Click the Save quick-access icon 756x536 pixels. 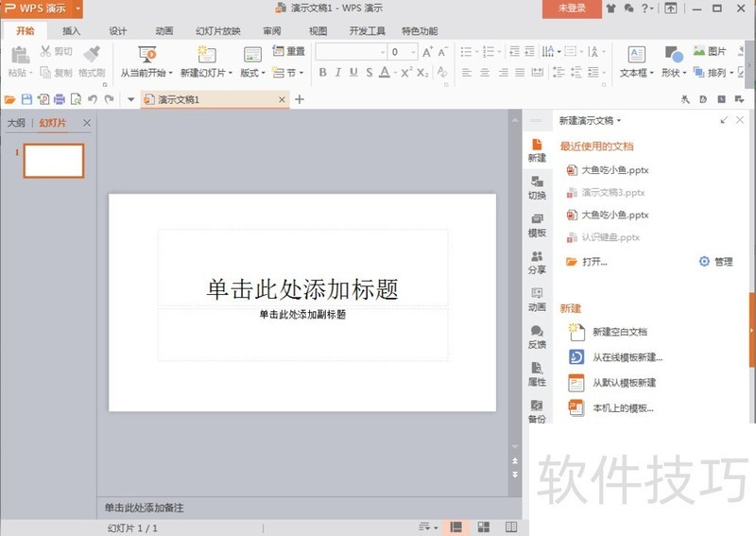pyautogui.click(x=26, y=99)
